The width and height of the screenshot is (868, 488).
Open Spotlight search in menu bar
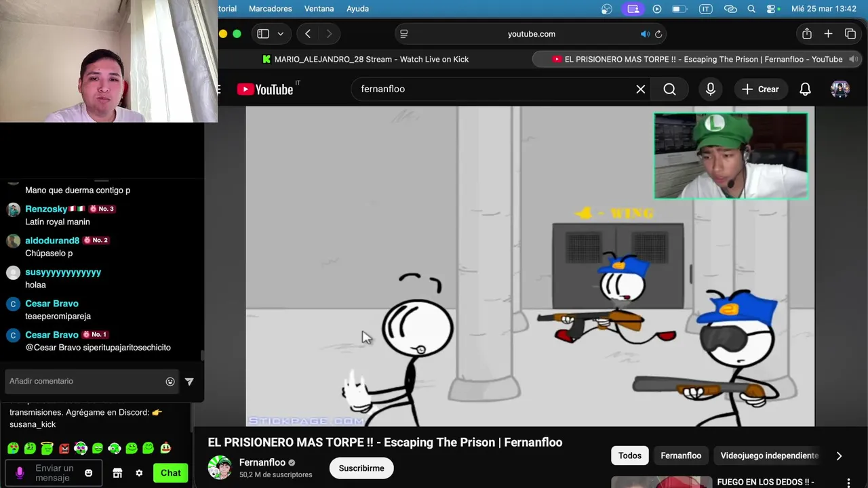(x=751, y=9)
